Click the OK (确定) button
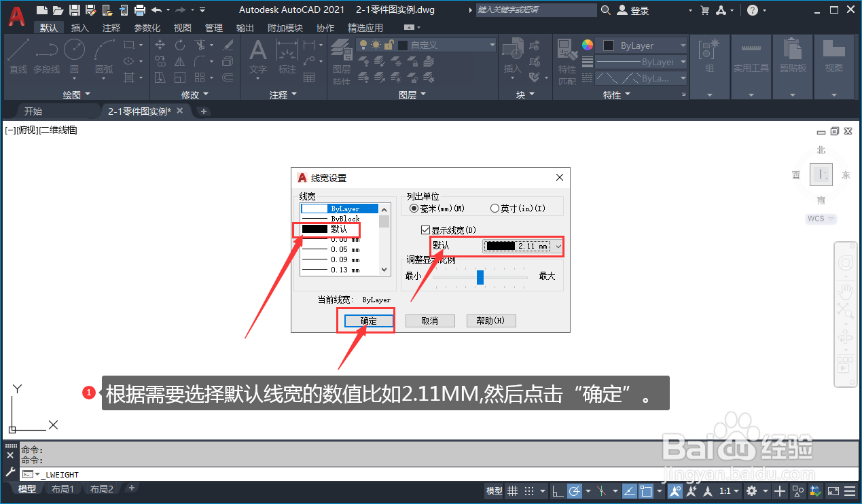862x504 pixels. pyautogui.click(x=368, y=321)
